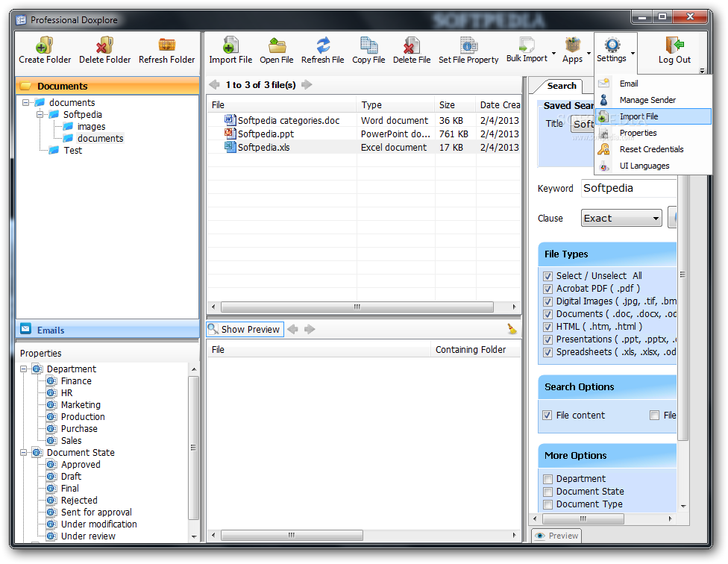Uncheck Digital Images file type
The height and width of the screenshot is (564, 728).
coord(547,301)
